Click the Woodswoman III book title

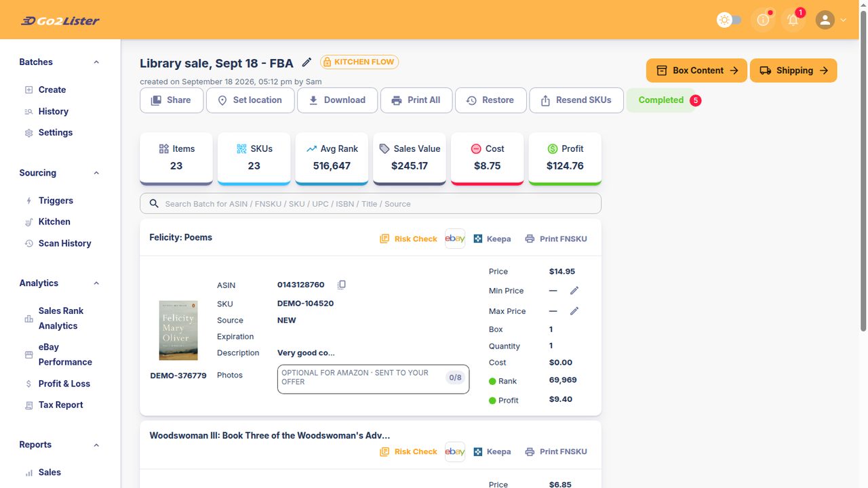tap(270, 435)
